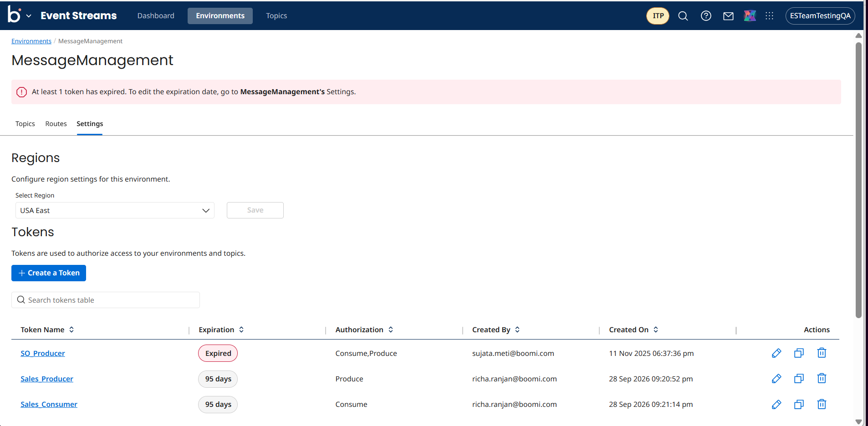Open the mail notifications icon
The width and height of the screenshot is (868, 426).
728,16
